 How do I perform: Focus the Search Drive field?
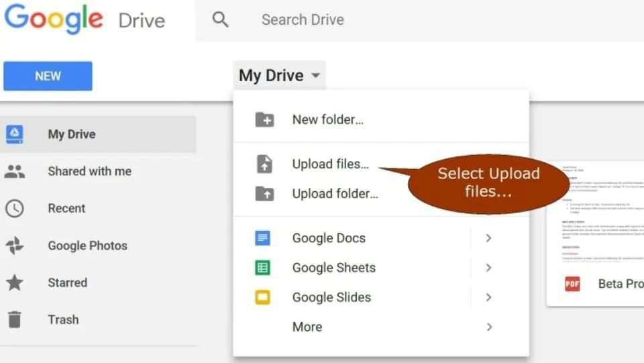tap(420, 19)
